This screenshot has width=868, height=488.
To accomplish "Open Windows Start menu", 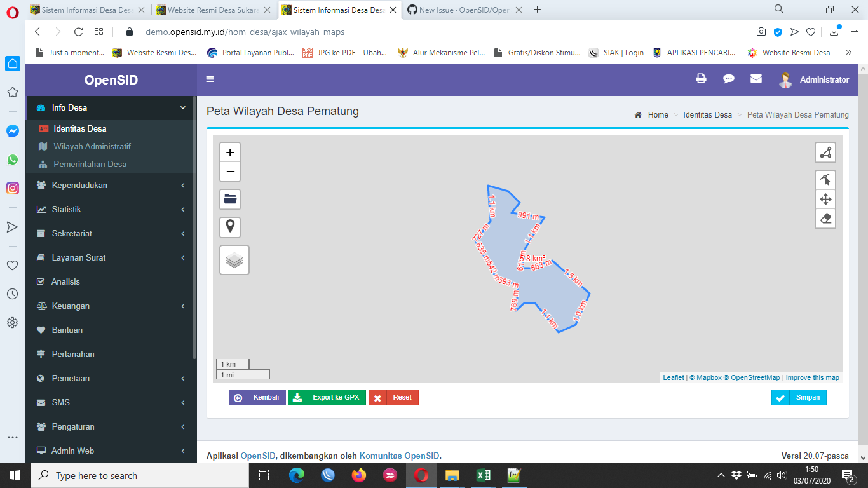I will [15, 475].
